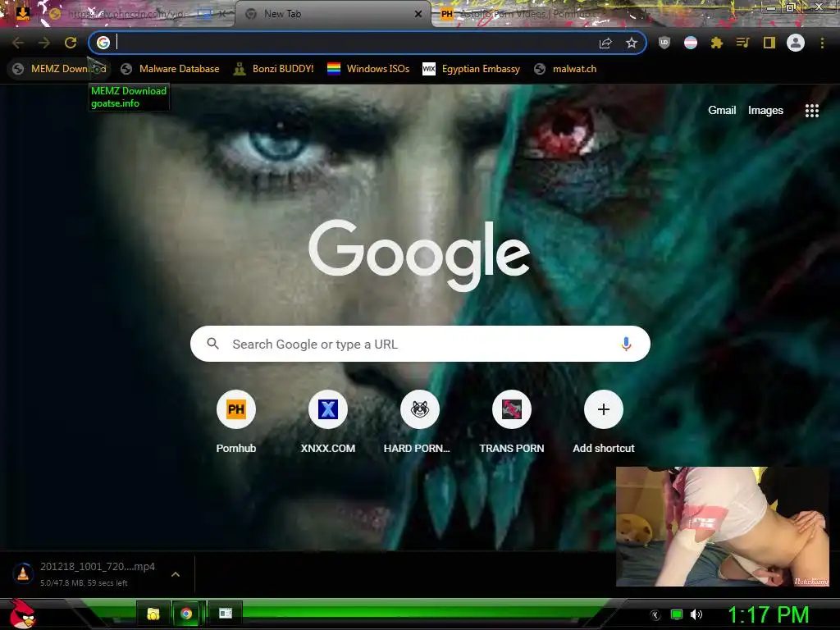This screenshot has height=630, width=840.
Task: Open the malwat.ch bookmark
Action: (566, 69)
